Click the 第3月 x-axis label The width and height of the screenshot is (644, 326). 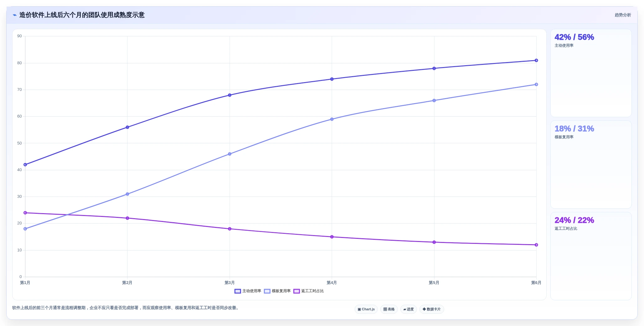[x=230, y=283]
